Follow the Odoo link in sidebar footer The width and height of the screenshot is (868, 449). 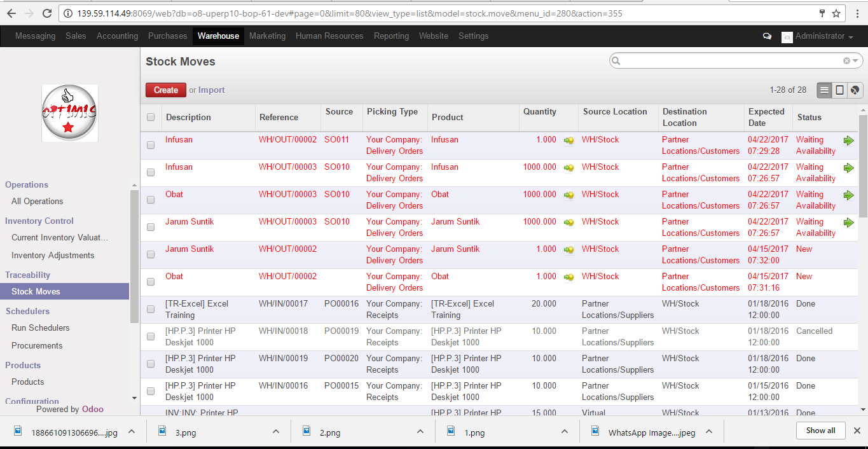[x=93, y=410]
